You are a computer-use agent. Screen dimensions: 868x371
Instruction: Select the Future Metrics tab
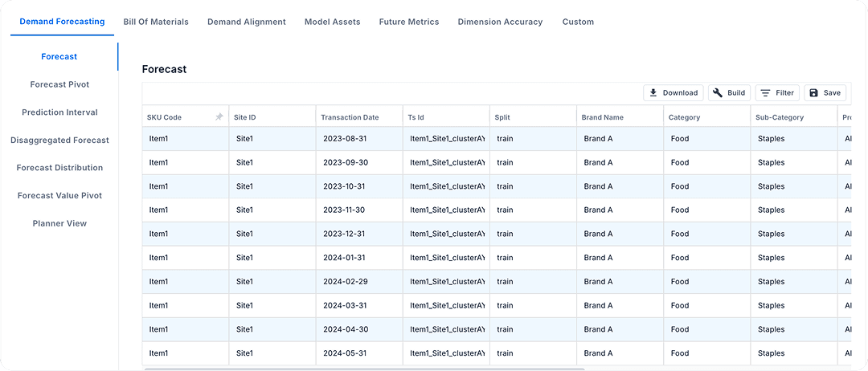(x=408, y=22)
